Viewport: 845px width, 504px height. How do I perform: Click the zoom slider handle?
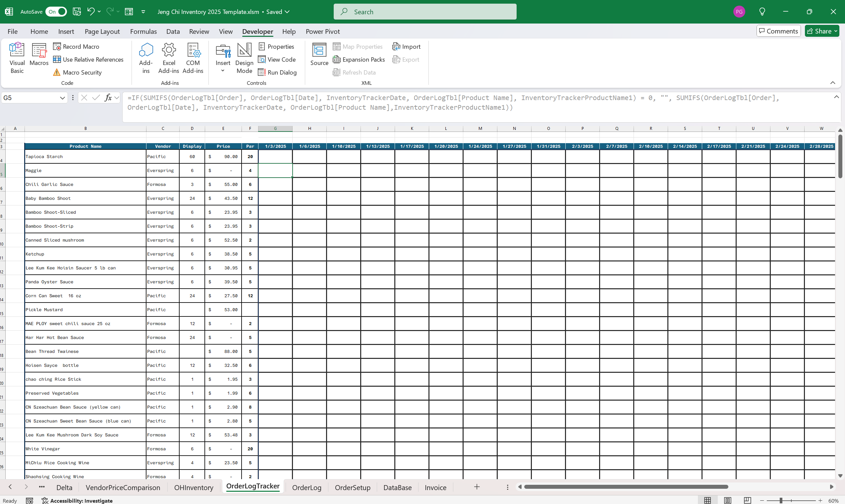(781, 500)
